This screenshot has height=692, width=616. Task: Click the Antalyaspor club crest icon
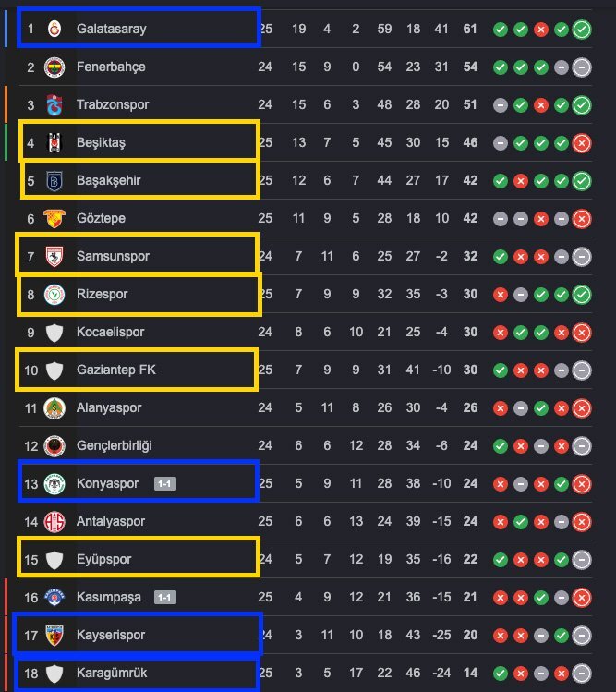click(x=55, y=521)
